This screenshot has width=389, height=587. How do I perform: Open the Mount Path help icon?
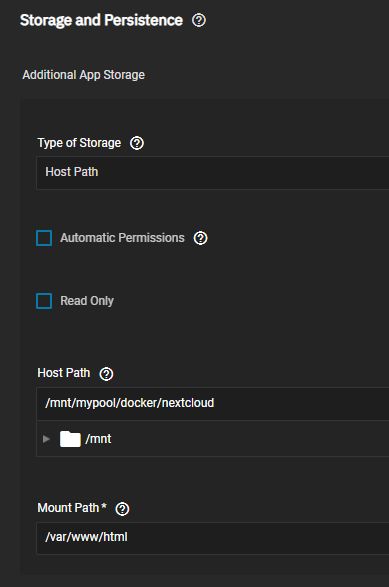pyautogui.click(x=122, y=509)
